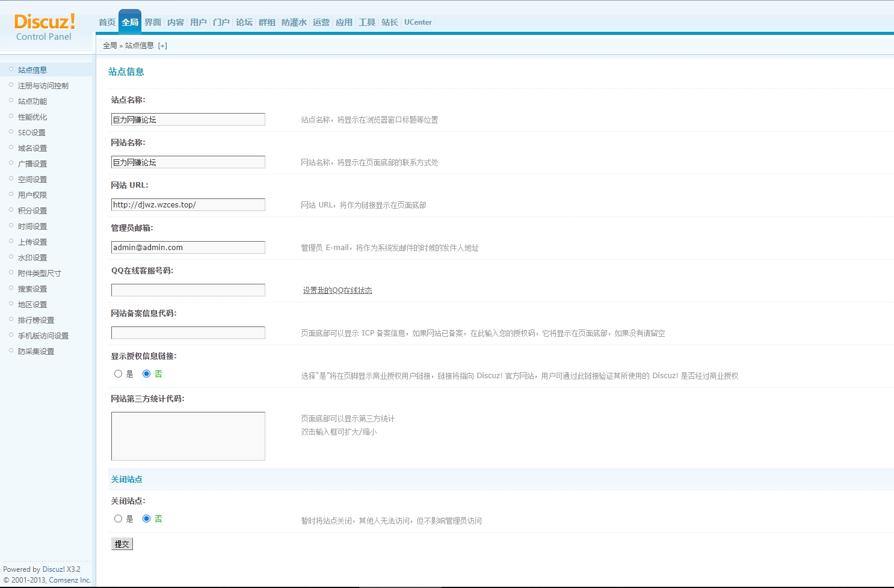
Task: Select SEO设置 from sidebar
Action: pos(32,133)
